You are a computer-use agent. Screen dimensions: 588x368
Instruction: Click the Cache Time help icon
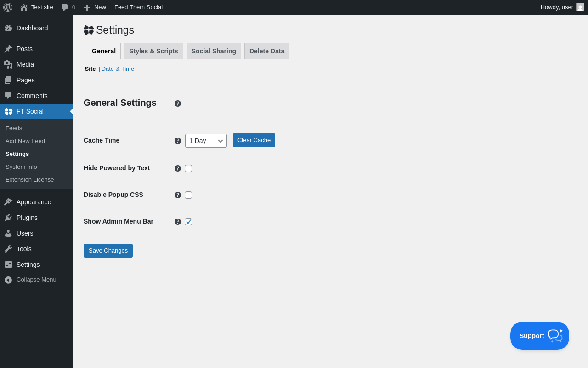pyautogui.click(x=178, y=141)
